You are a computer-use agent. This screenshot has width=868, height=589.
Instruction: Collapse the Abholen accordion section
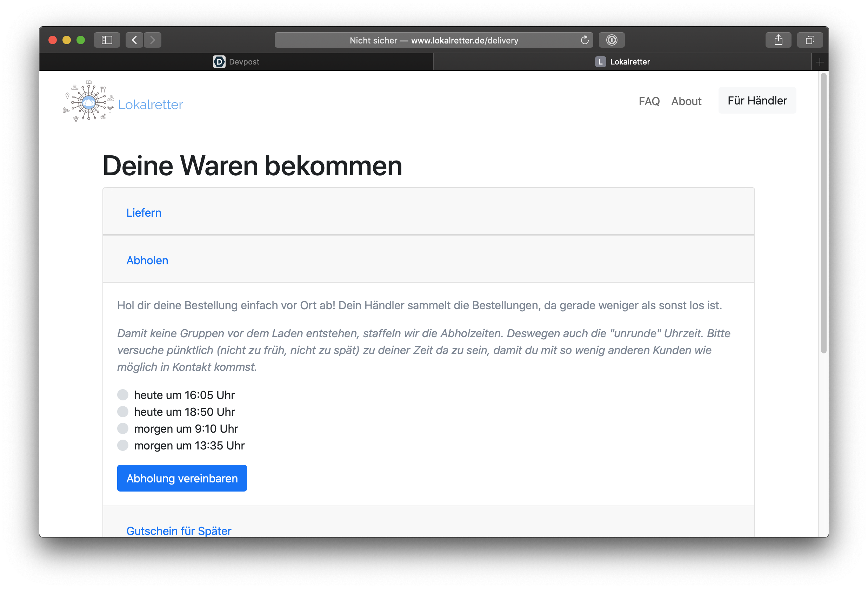[147, 260]
